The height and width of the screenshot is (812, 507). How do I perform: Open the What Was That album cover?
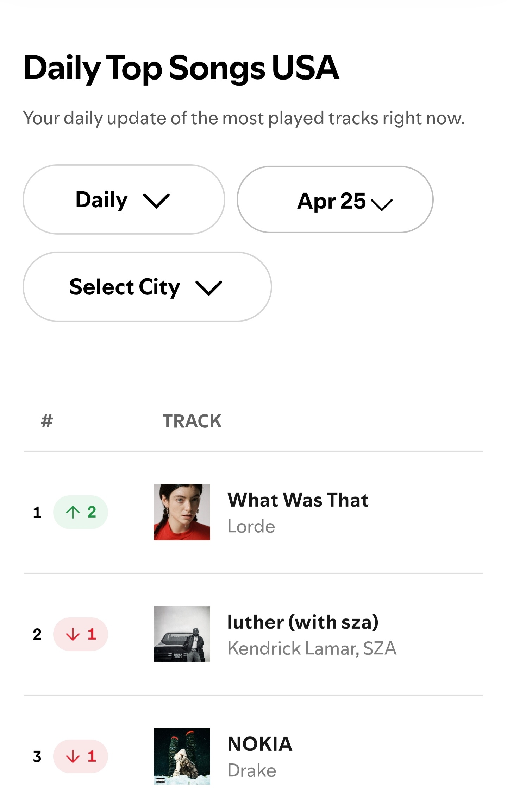[182, 512]
